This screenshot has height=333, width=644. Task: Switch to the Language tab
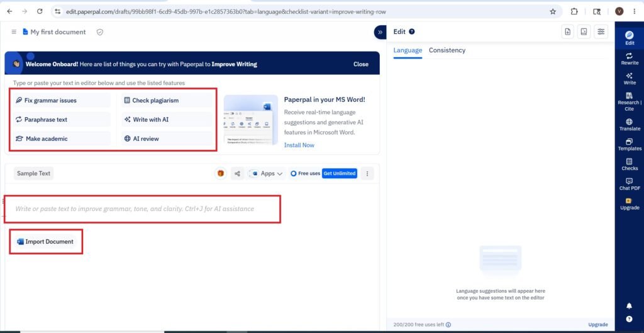point(408,50)
